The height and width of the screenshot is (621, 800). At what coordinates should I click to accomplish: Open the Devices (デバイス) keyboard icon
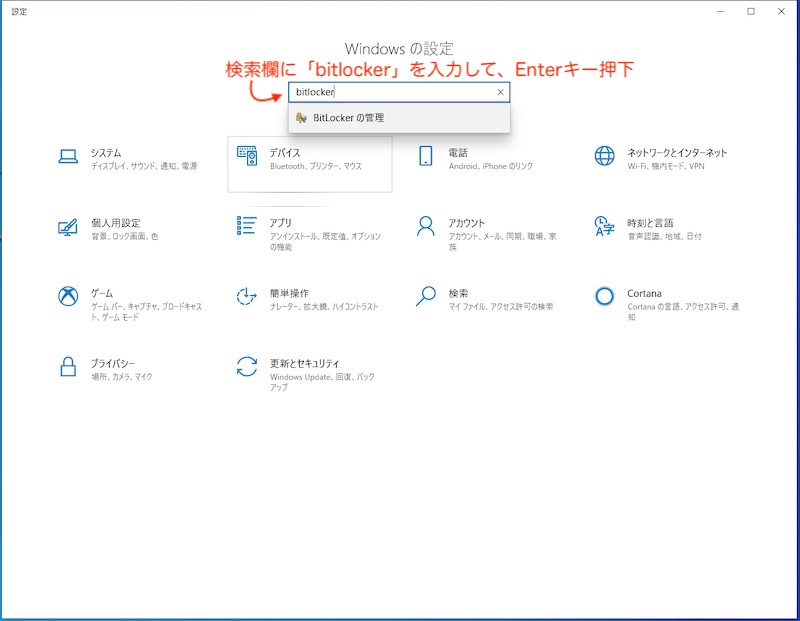(x=247, y=156)
